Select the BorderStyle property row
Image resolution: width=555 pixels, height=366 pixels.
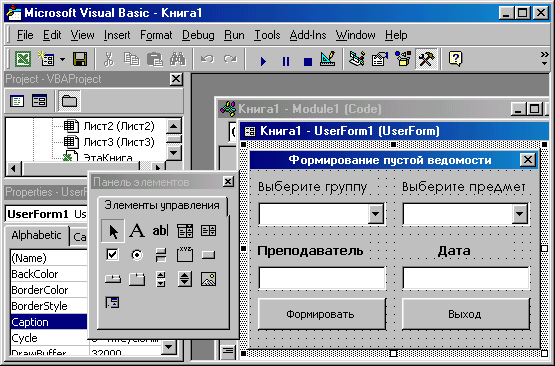pos(49,306)
